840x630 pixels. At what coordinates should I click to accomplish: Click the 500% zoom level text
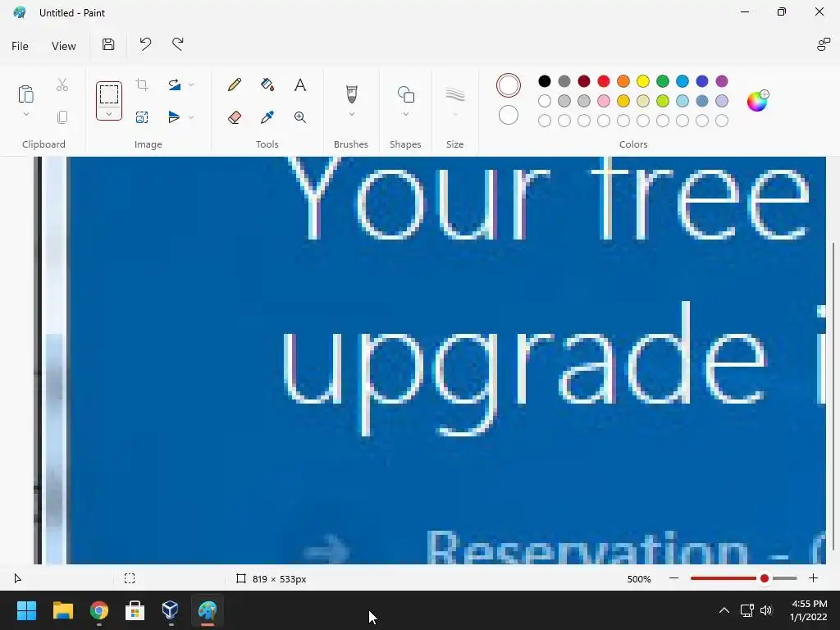click(639, 579)
